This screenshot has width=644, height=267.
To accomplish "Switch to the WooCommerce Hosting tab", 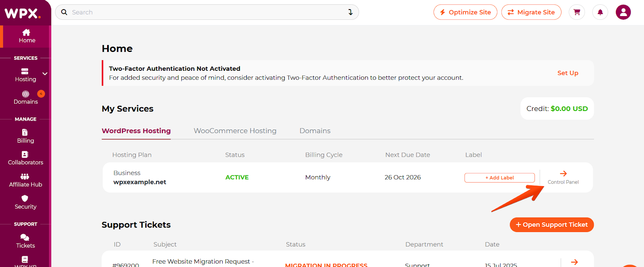I will tap(235, 131).
